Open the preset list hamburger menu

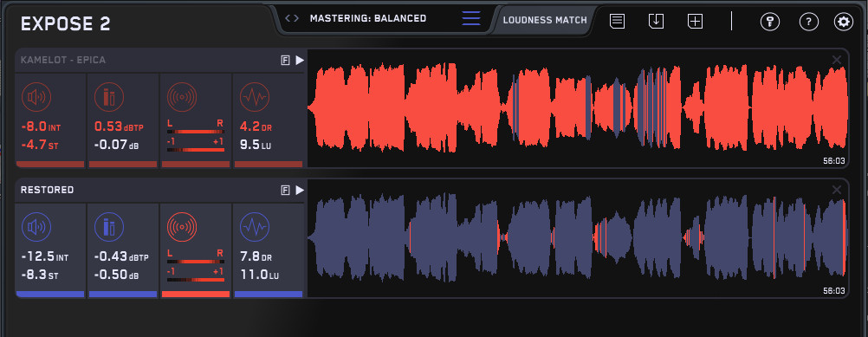click(471, 18)
